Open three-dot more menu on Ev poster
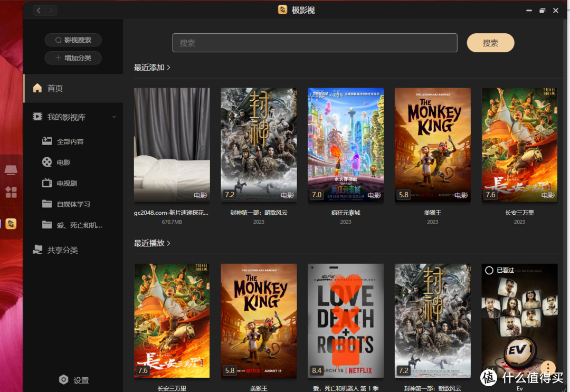570x392 pixels. [x=548, y=368]
